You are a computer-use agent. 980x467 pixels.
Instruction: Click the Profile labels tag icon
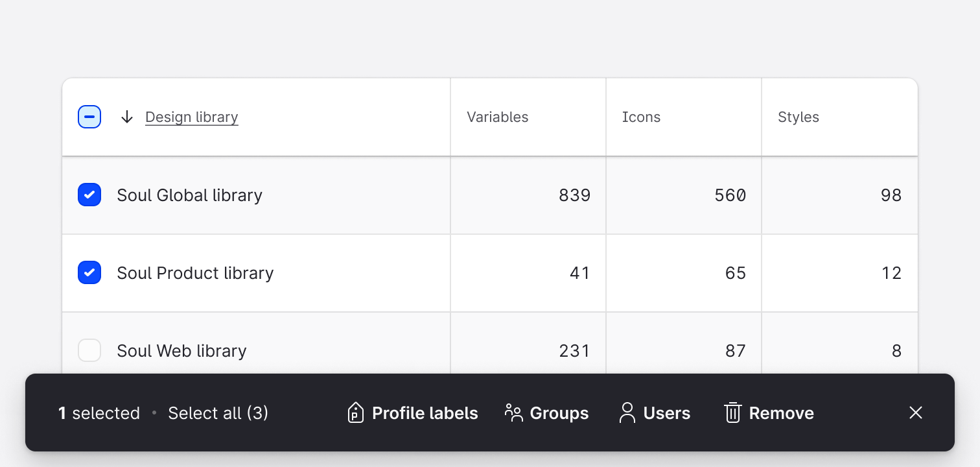point(355,413)
